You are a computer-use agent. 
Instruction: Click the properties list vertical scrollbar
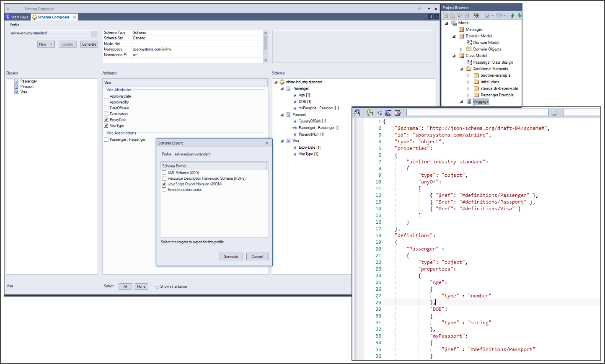point(265,44)
